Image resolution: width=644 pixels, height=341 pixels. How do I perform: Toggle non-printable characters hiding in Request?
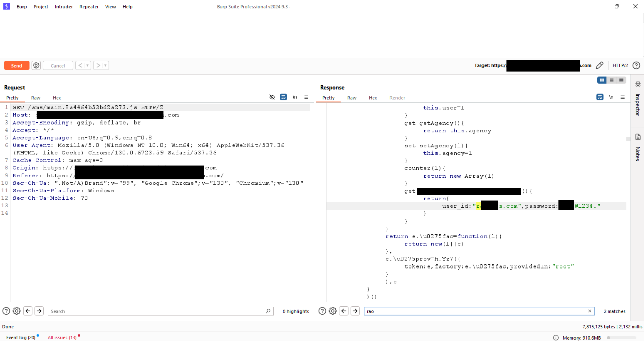point(272,97)
